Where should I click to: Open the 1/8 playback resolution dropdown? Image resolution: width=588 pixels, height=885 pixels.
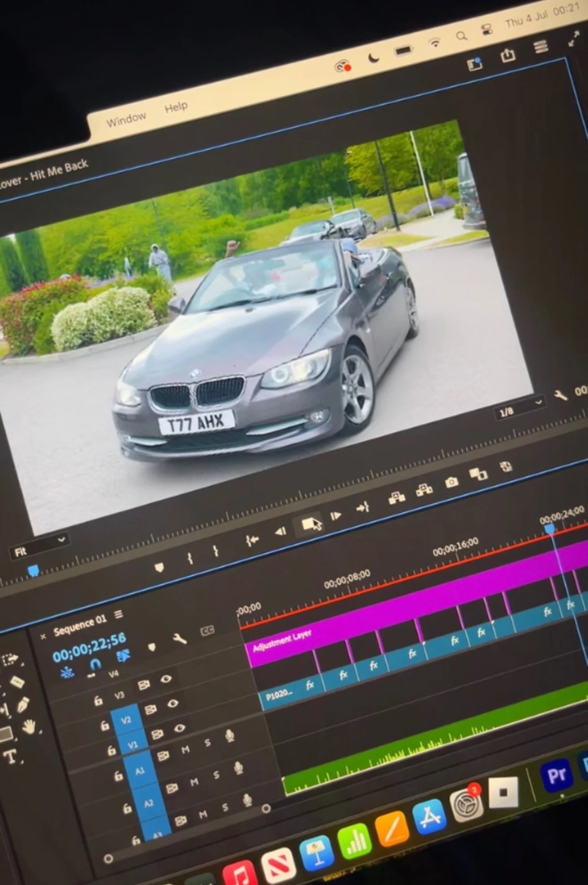point(520,407)
